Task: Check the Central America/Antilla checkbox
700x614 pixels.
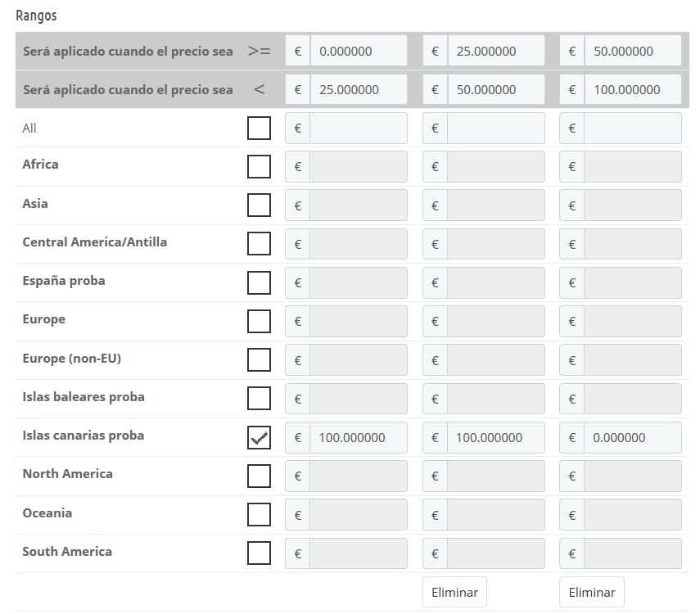Action: [x=259, y=244]
